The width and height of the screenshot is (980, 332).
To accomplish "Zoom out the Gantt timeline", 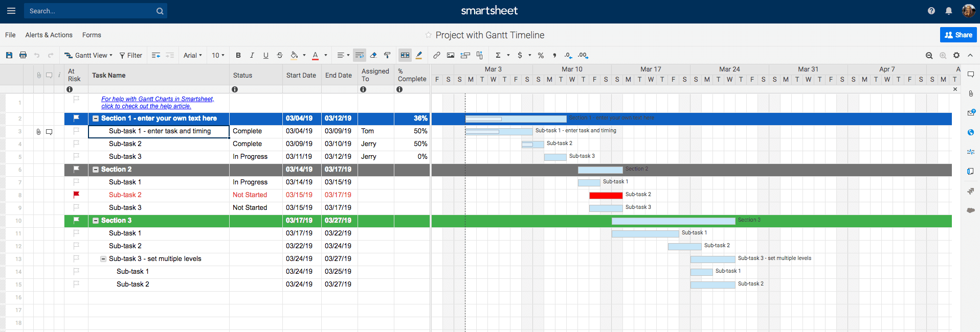I will point(929,55).
